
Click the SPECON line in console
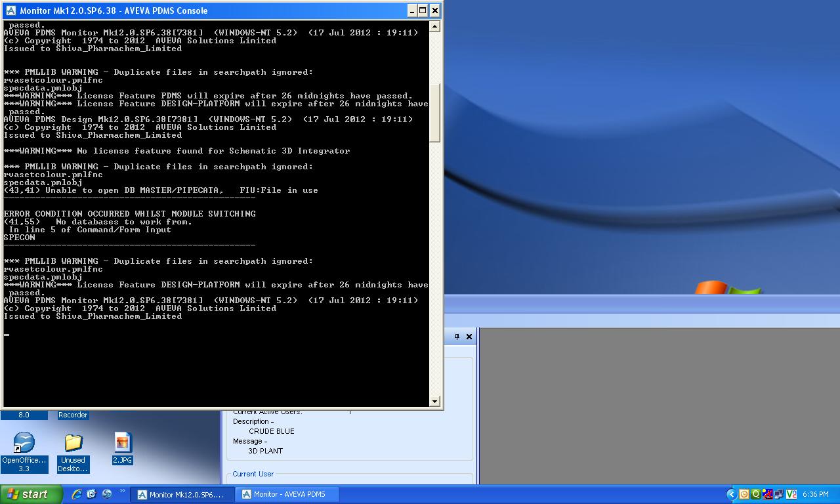(x=20, y=238)
